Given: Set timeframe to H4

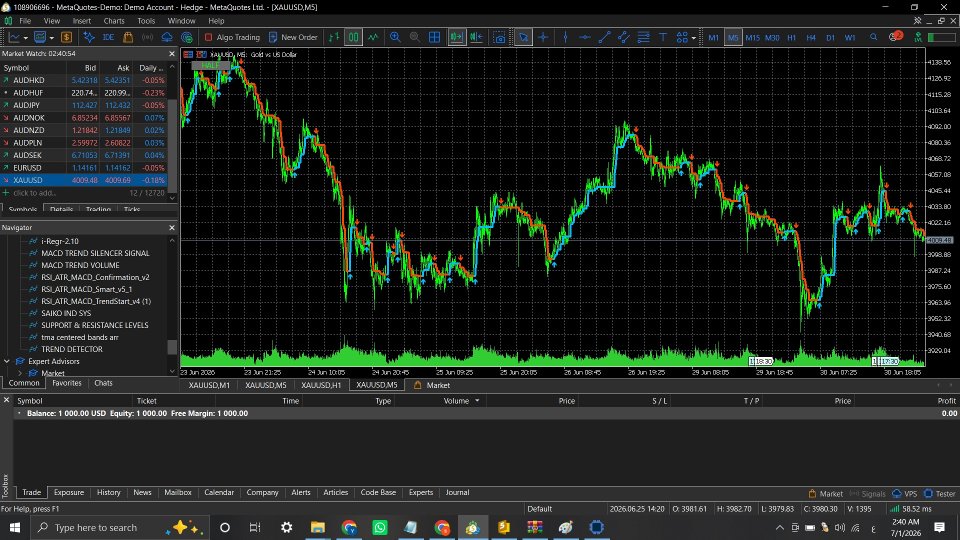Looking at the screenshot, I should pos(811,37).
